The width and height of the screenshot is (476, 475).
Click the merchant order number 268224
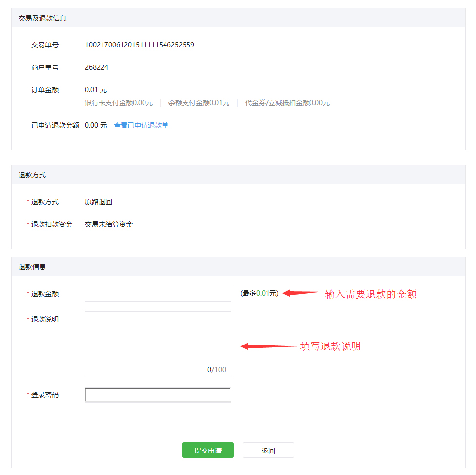click(x=97, y=67)
